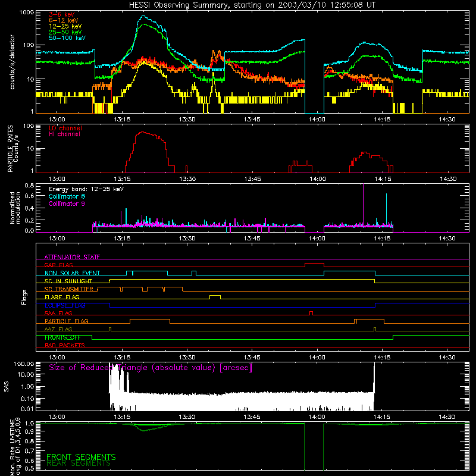Viewport: 476px width, 476px height.
Task: Click 13:45 tick under the SAS panel
Action: pyautogui.click(x=252, y=417)
